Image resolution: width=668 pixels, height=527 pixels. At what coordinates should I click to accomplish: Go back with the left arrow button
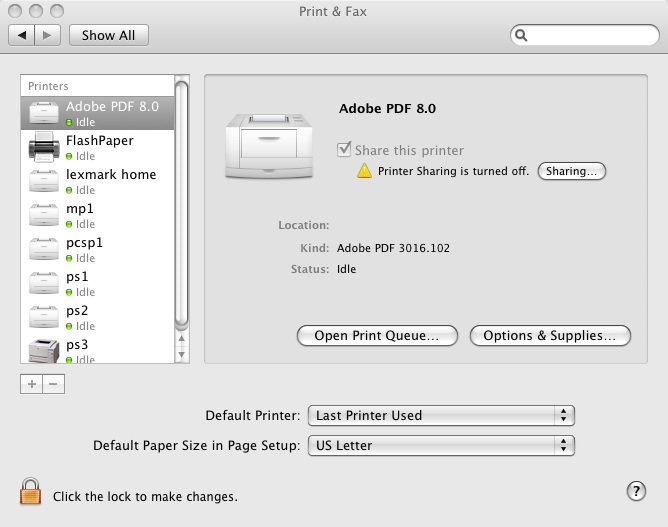(21, 35)
